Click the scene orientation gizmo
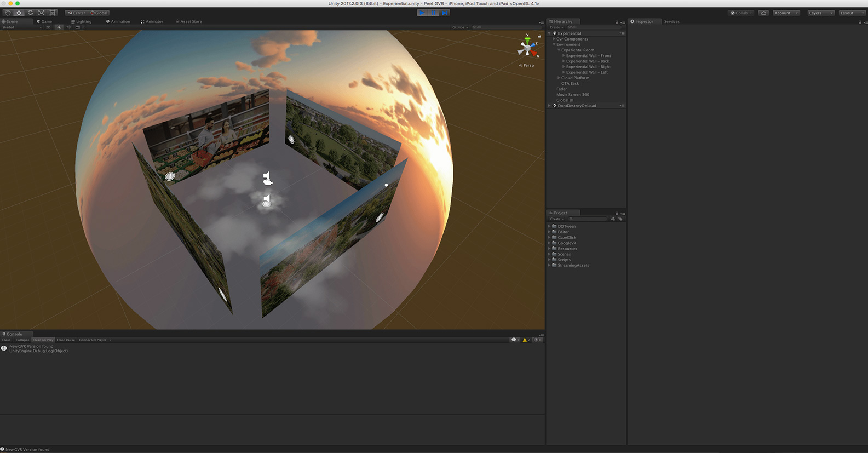 527,48
